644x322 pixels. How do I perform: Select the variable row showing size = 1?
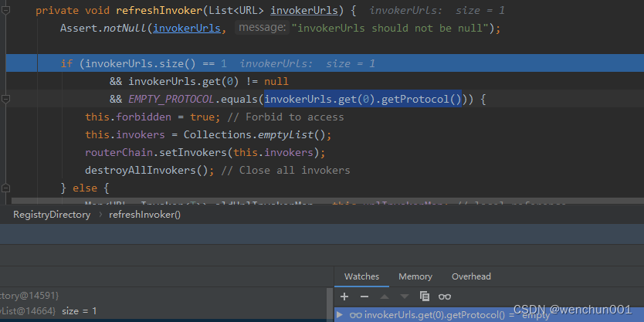163,311
